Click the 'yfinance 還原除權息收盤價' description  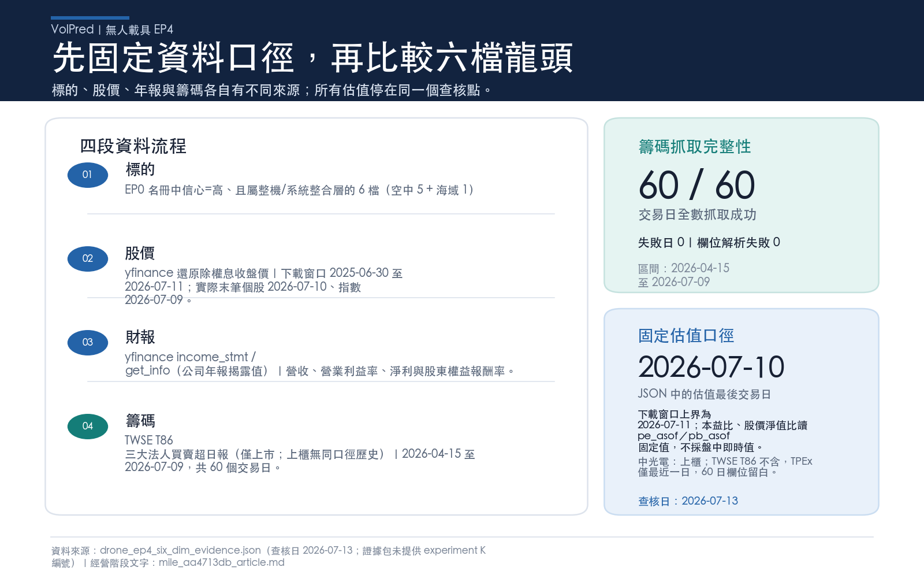click(x=264, y=286)
